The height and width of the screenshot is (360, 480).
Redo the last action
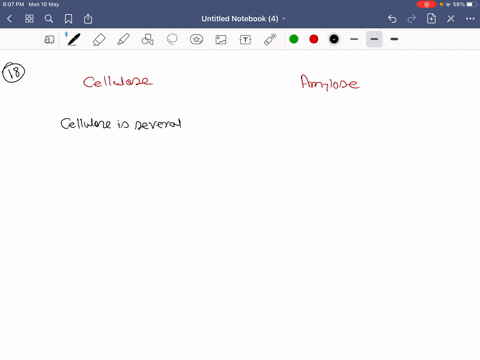click(412, 19)
